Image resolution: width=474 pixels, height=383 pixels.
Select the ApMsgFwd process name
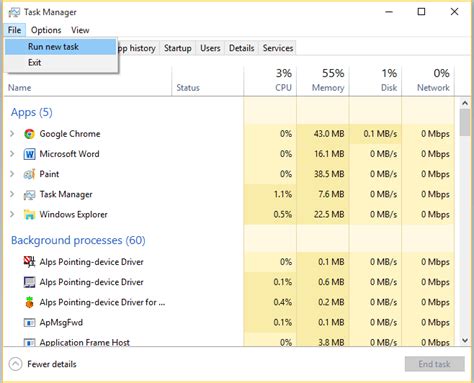61,323
